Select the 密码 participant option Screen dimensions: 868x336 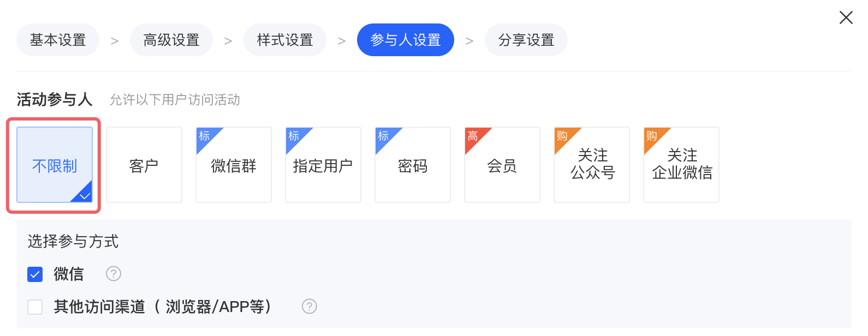pos(413,165)
